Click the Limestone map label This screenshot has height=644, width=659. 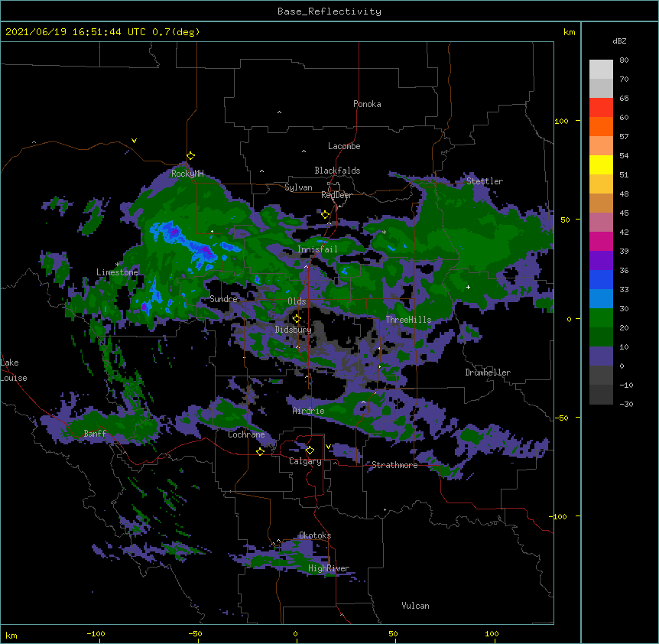click(117, 272)
